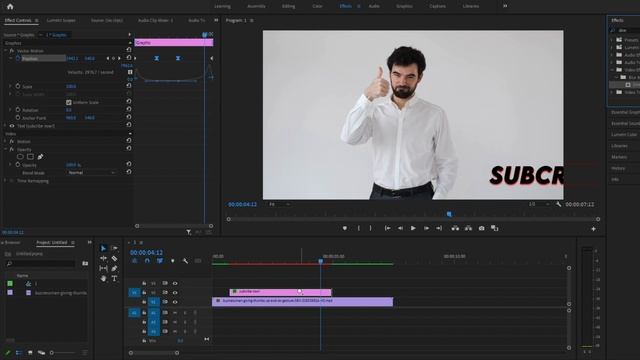
Task: Expand the Motion effect
Action: (5, 141)
